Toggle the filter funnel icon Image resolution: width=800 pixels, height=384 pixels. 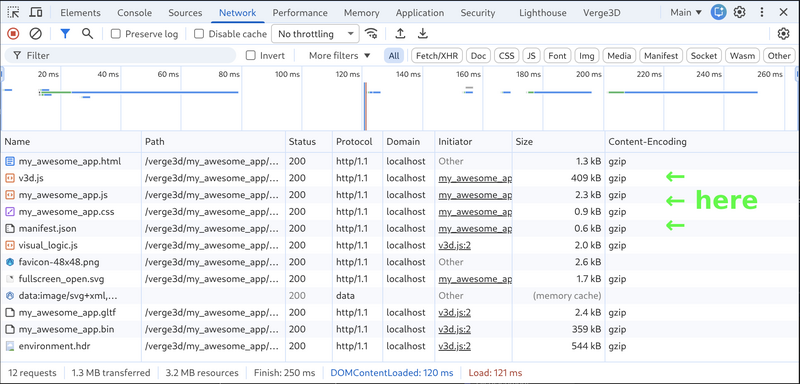pos(65,34)
